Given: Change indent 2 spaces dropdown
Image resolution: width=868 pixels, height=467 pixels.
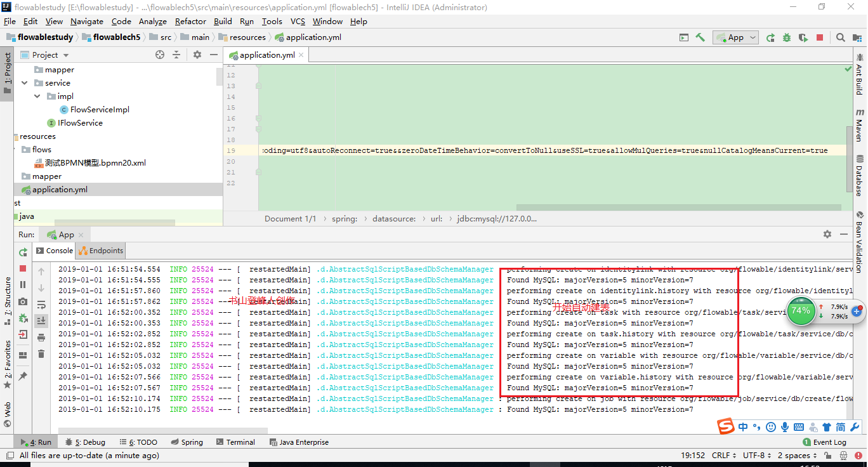Looking at the screenshot, I should tap(798, 456).
